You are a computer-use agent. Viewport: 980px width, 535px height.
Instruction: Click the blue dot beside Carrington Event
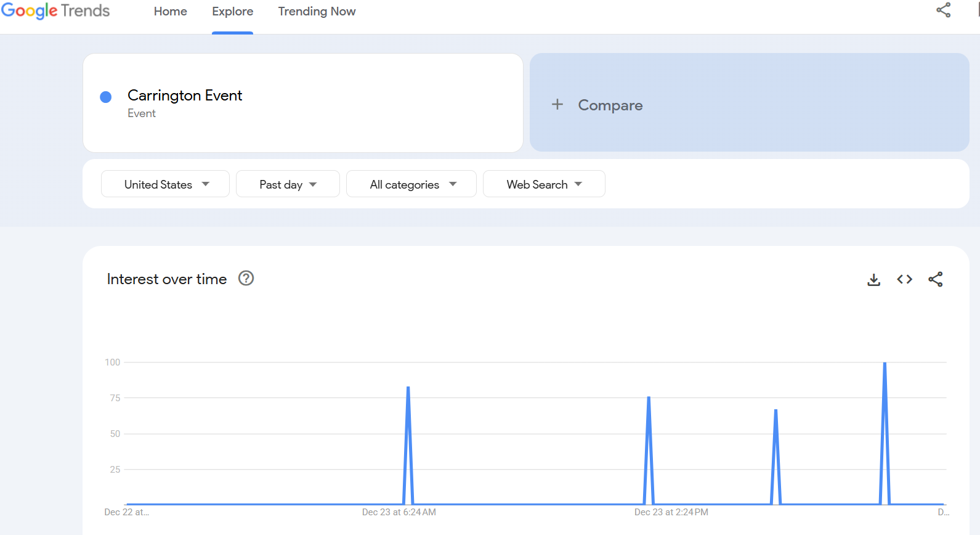[x=106, y=97]
